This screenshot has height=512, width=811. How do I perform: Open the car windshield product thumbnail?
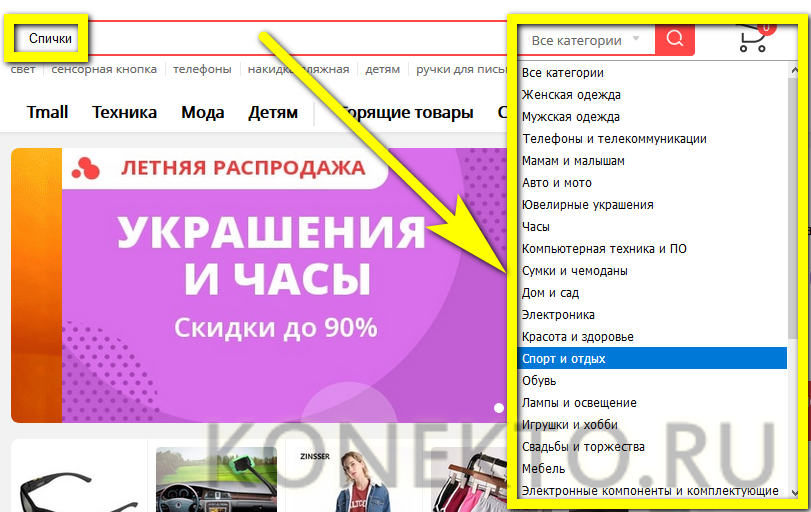pyautogui.click(x=216, y=480)
